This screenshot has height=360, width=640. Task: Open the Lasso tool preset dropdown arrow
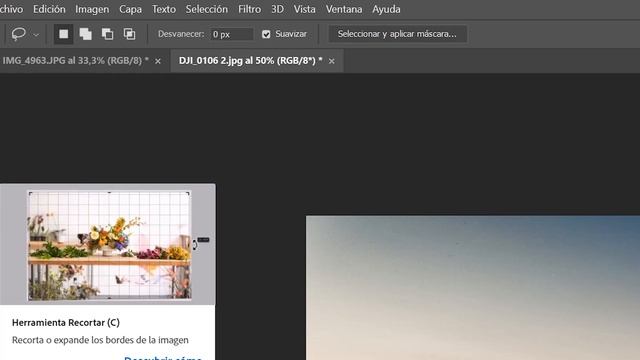pyautogui.click(x=36, y=35)
